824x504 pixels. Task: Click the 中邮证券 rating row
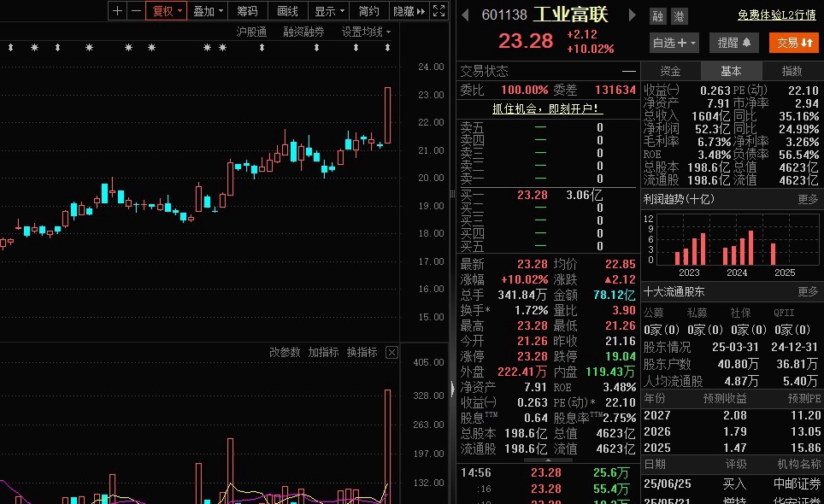(733, 484)
